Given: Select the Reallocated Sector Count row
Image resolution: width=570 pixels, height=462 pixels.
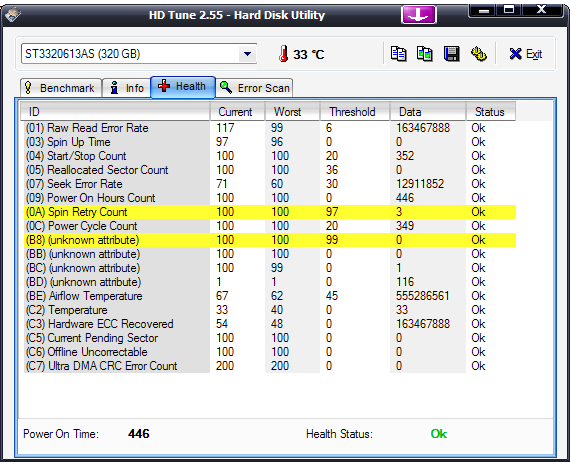Looking at the screenshot, I should pyautogui.click(x=270, y=170).
